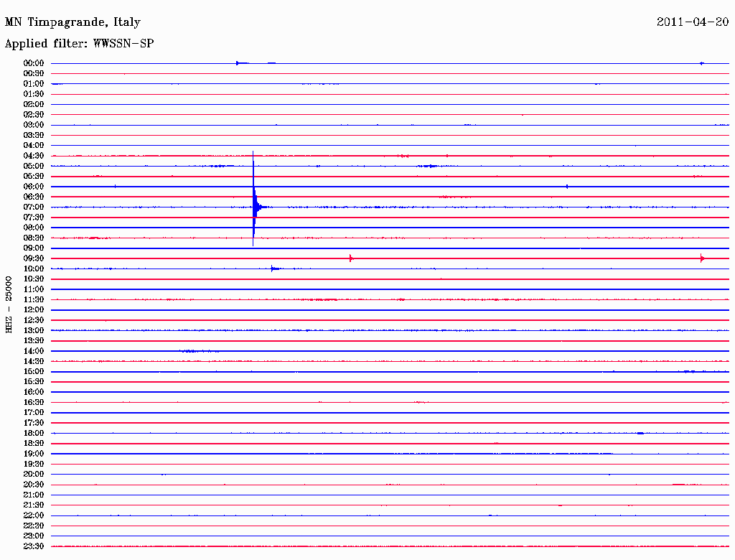
Task: Select the 02:00 time label
Action: pos(34,105)
